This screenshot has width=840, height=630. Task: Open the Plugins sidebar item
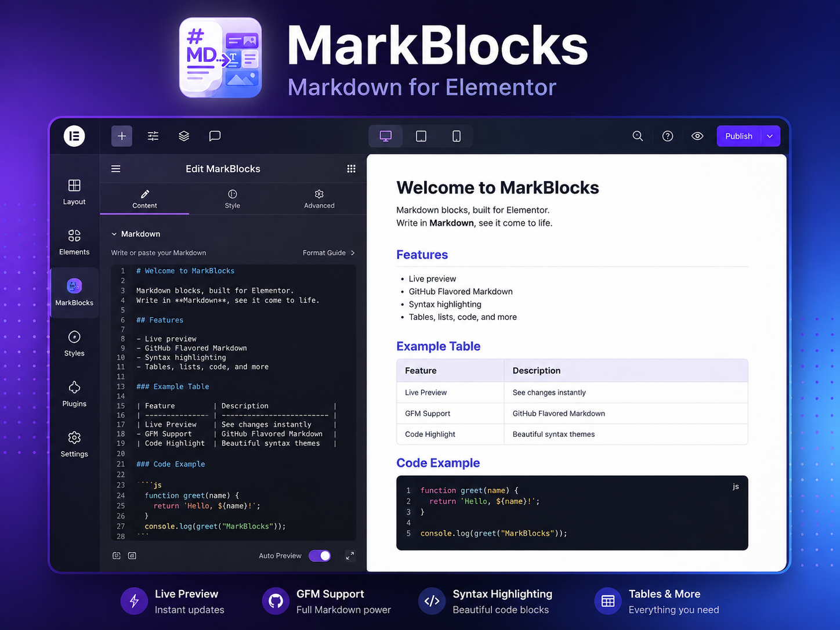(x=74, y=394)
